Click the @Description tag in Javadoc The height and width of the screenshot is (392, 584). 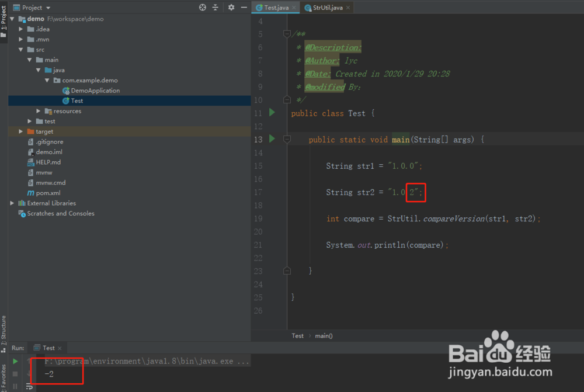pyautogui.click(x=333, y=47)
